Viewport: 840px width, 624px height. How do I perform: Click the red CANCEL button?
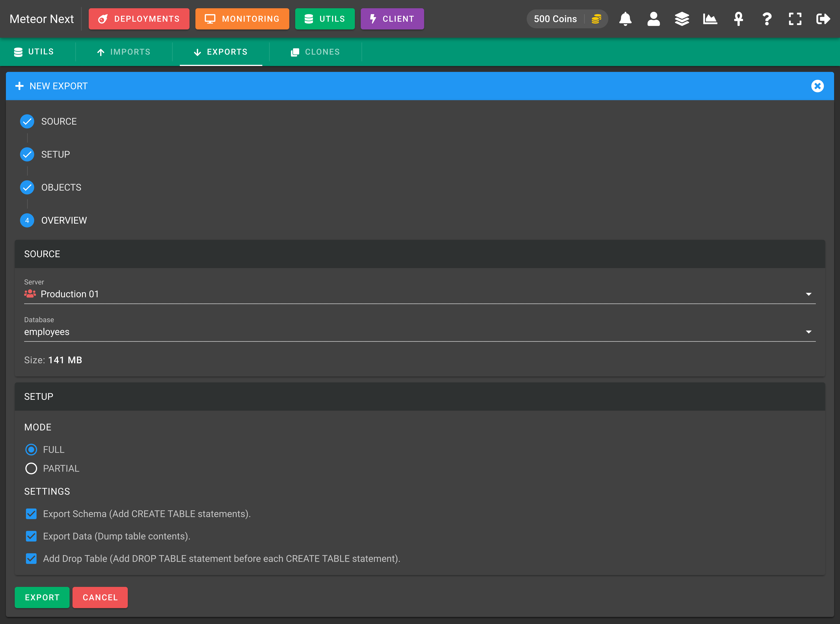click(x=100, y=598)
